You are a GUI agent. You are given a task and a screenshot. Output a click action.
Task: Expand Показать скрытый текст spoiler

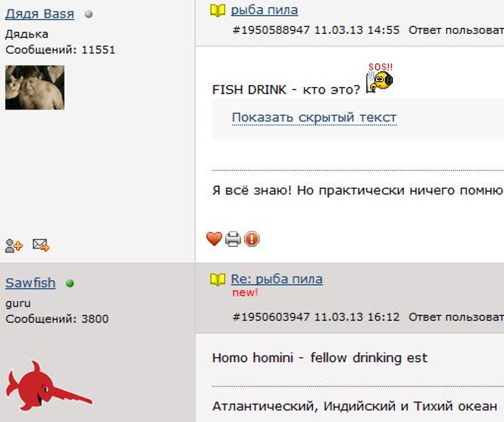314,118
